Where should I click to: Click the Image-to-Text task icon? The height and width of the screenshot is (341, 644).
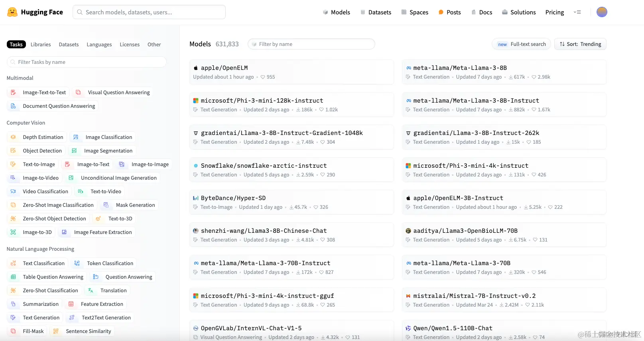tap(68, 164)
